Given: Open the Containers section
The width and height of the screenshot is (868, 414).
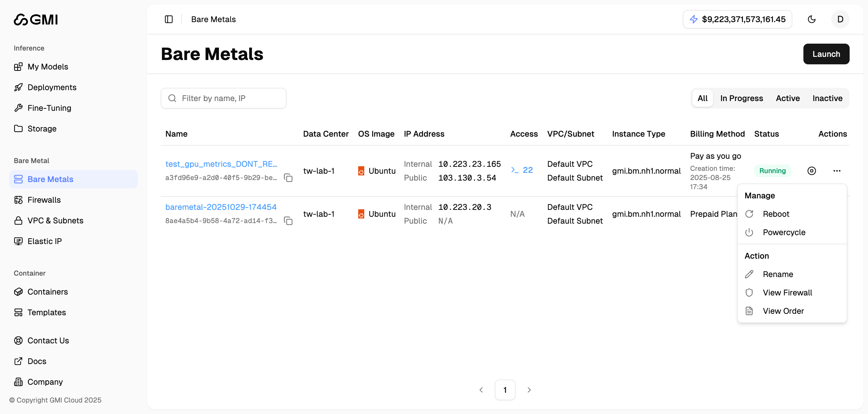Looking at the screenshot, I should (x=48, y=292).
